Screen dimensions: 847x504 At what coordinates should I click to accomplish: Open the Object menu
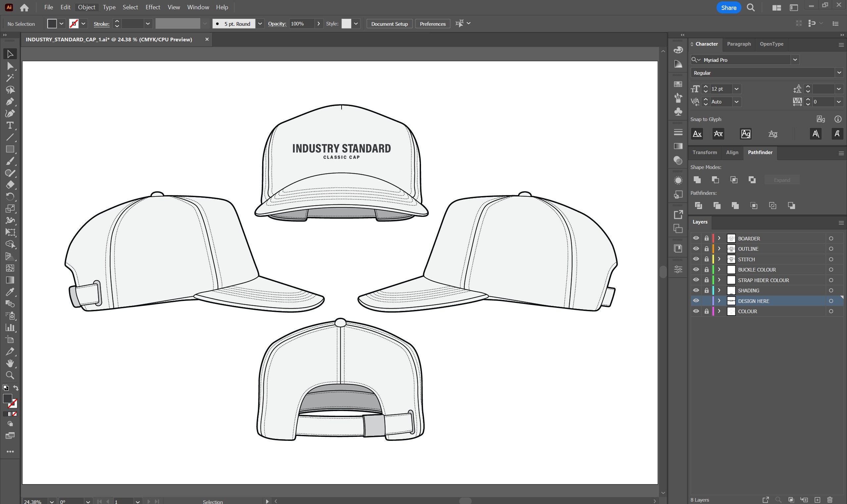click(86, 7)
